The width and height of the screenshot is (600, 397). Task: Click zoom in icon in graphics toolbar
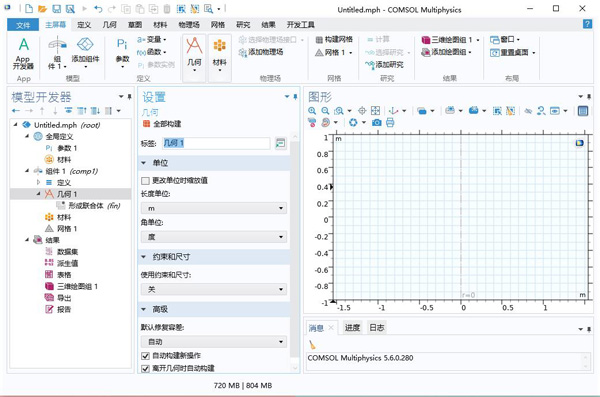point(312,111)
